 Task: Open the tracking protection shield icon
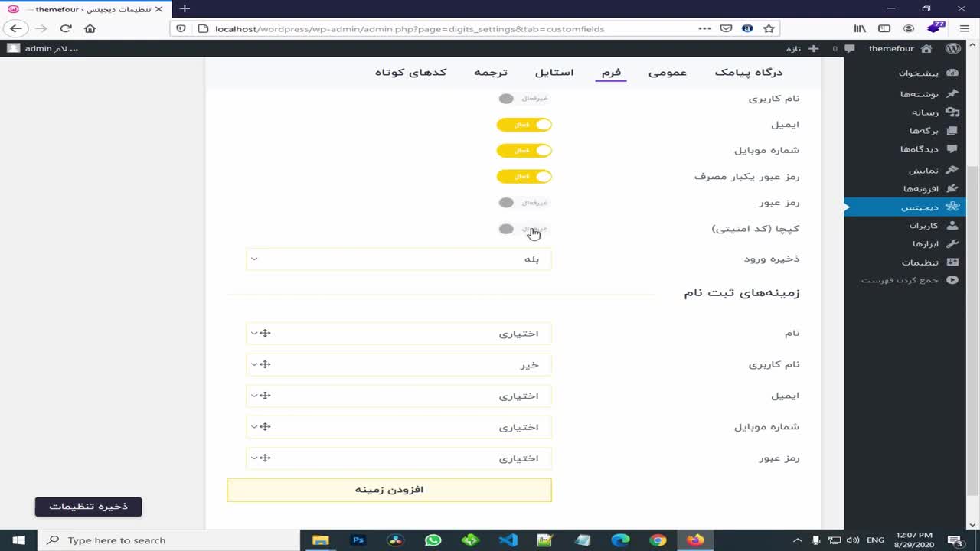pyautogui.click(x=181, y=28)
